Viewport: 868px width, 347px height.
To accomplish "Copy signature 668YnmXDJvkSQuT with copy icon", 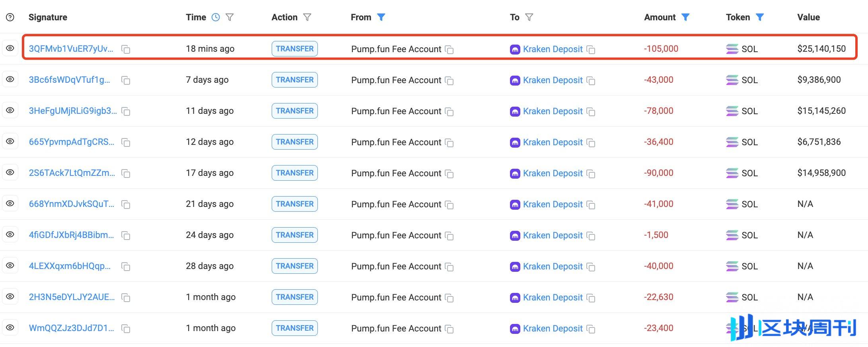I will tap(126, 205).
